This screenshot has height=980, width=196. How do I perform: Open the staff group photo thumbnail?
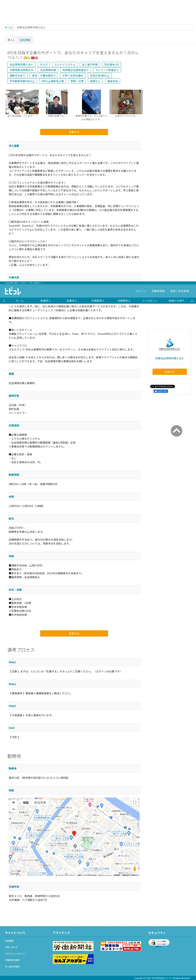point(22,102)
